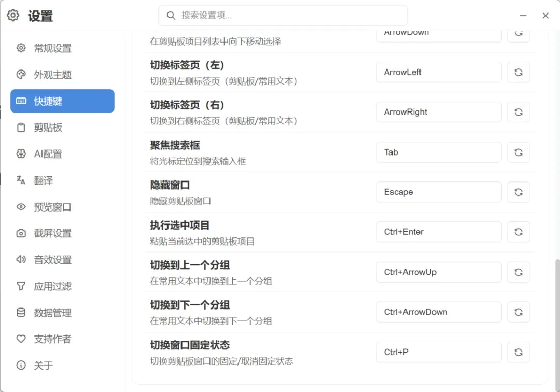Viewport: 560px width, 392px height.
Task: Click the vertical scrollbar of the shortcuts list
Action: coord(557,325)
